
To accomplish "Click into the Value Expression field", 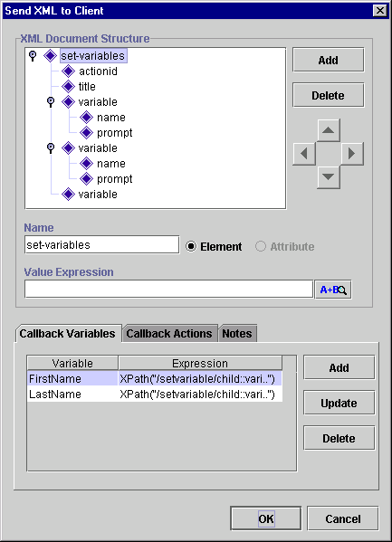I will [168, 289].
